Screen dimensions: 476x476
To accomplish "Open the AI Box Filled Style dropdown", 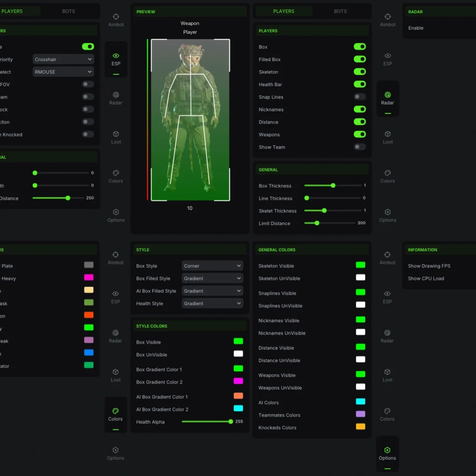I will click(212, 291).
